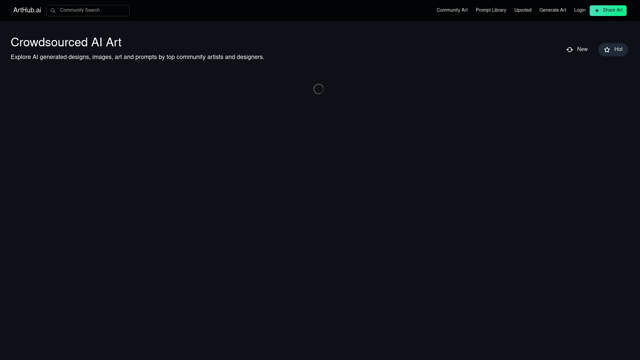The image size is (640, 360).
Task: Click the sun-like icon beside New
Action: [x=569, y=50]
